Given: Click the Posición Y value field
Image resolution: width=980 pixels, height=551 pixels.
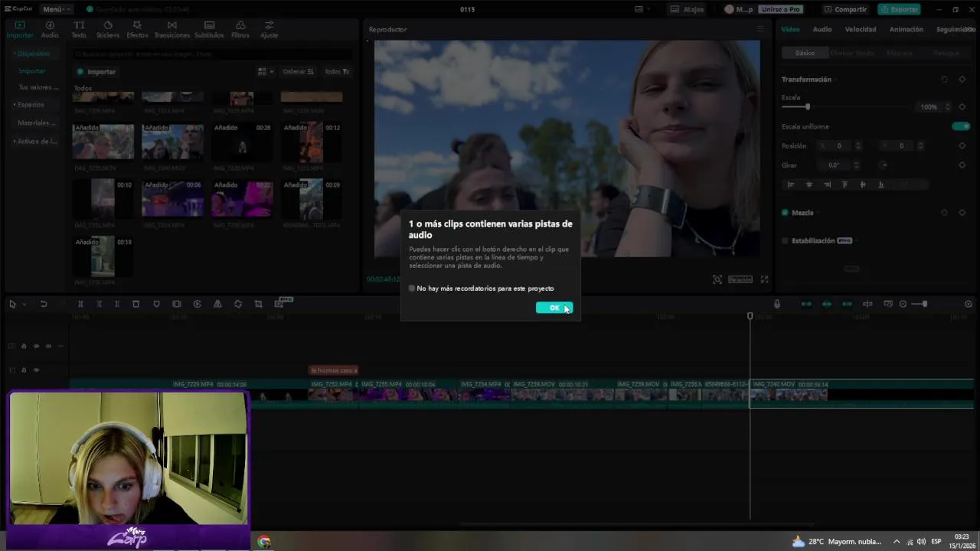Looking at the screenshot, I should (900, 145).
